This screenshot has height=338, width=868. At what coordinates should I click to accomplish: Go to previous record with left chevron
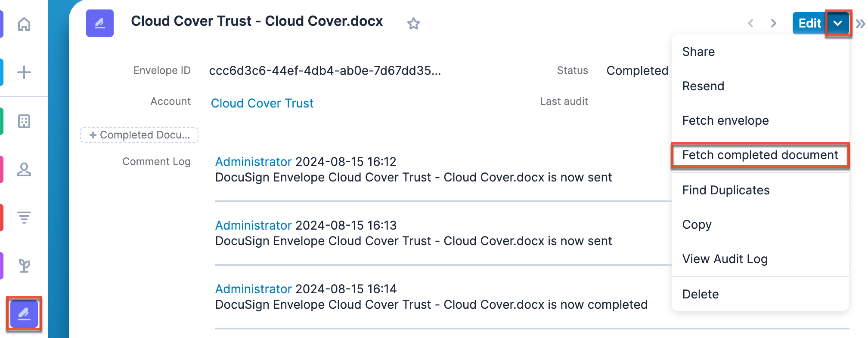click(750, 23)
